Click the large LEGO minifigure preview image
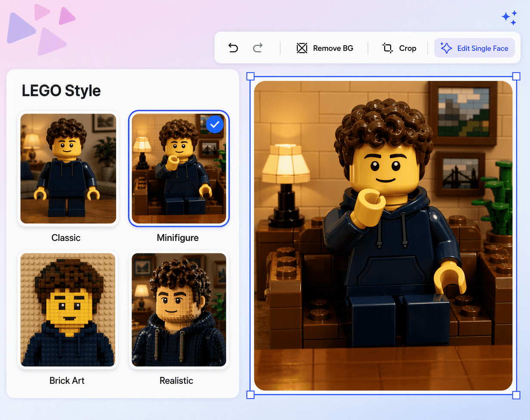Image resolution: width=530 pixels, height=420 pixels. (x=383, y=236)
